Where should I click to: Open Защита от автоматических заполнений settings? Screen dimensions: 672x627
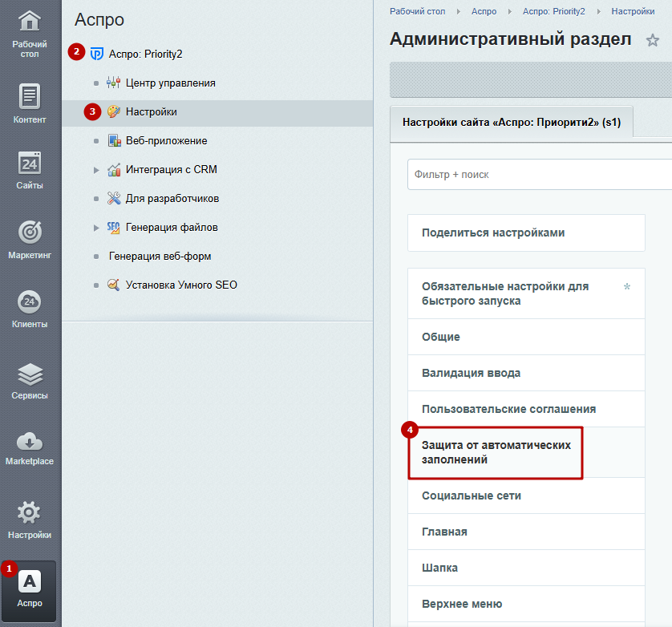click(496, 452)
